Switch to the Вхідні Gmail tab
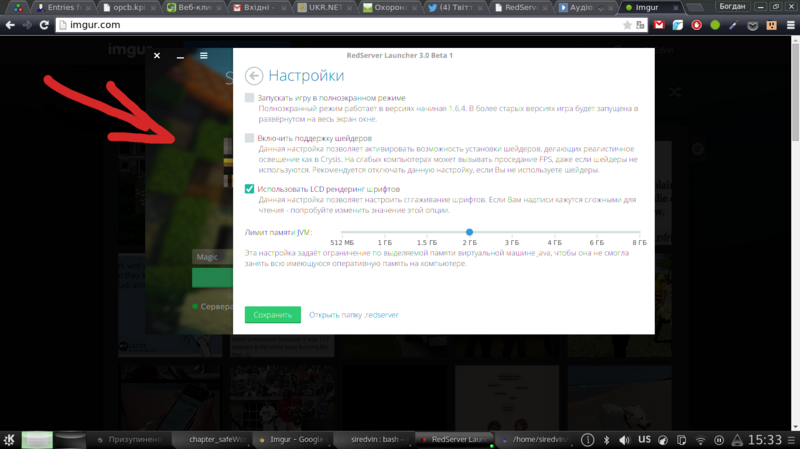This screenshot has height=449, width=800. (x=259, y=8)
